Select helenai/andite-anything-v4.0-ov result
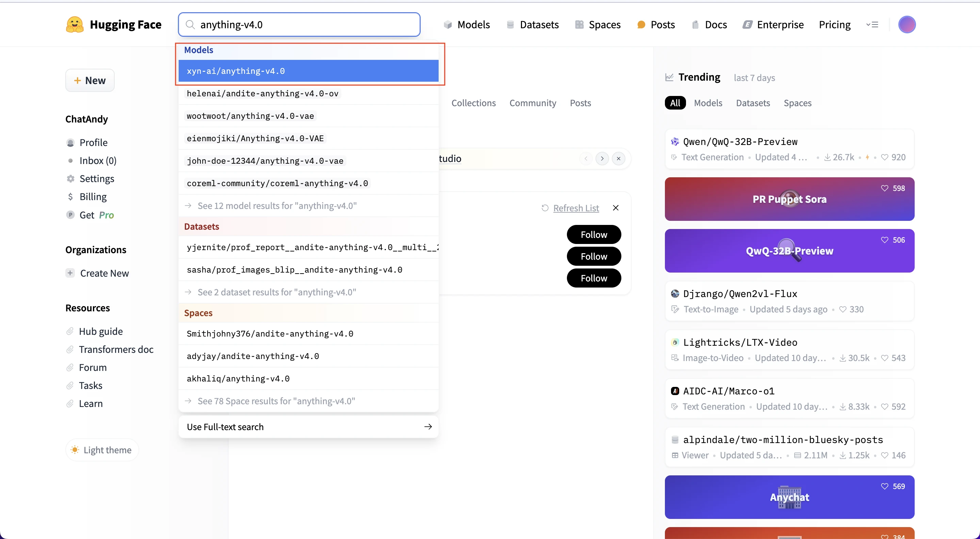This screenshot has height=539, width=980. [309, 93]
